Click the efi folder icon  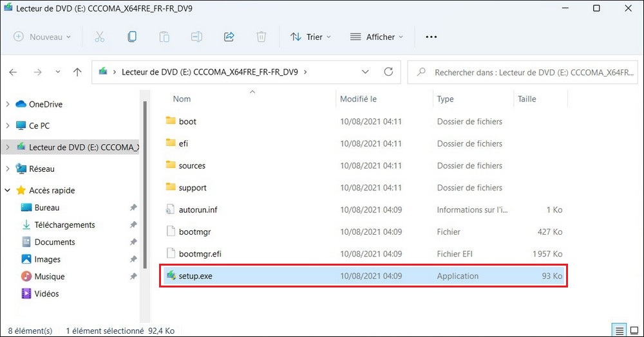171,143
